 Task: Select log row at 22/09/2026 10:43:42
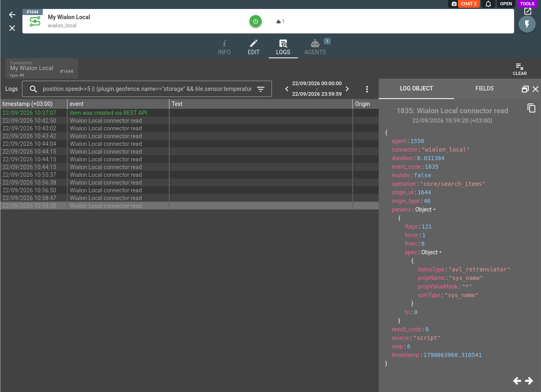click(x=190, y=136)
